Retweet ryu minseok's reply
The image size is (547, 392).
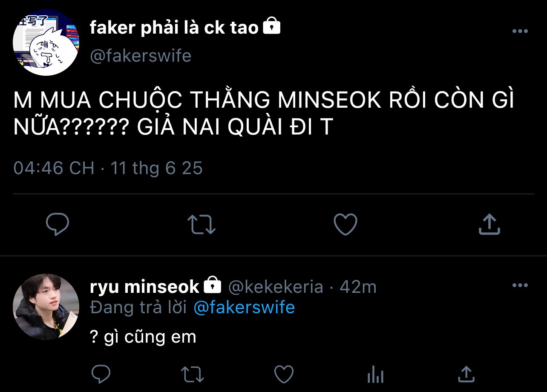193,374
